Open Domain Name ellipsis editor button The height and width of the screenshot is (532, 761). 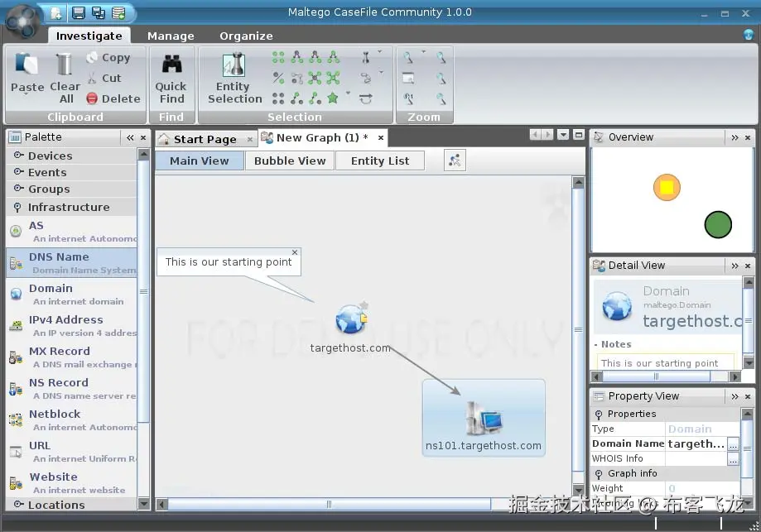click(x=734, y=444)
